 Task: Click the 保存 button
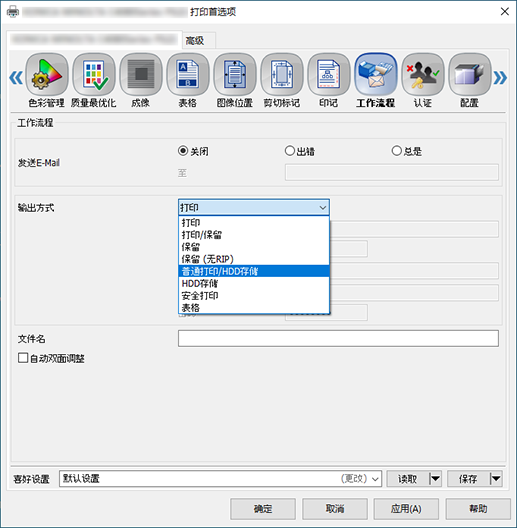pos(468,478)
